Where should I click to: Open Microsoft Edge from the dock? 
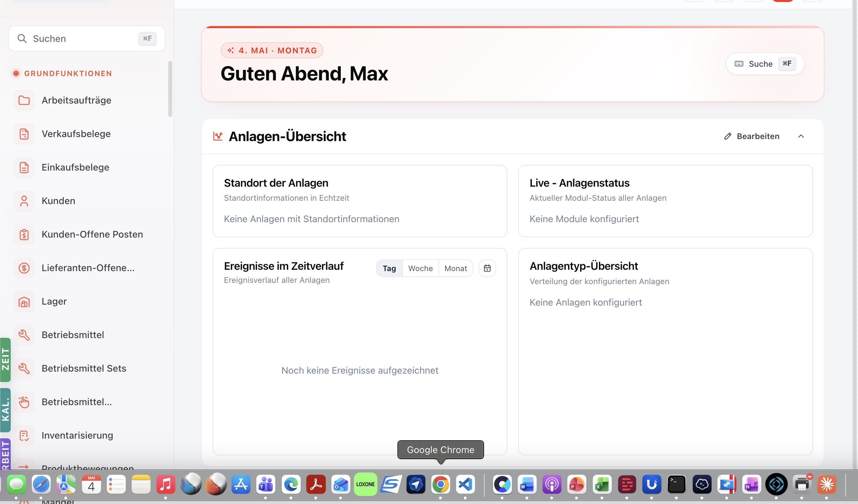pos(291,484)
